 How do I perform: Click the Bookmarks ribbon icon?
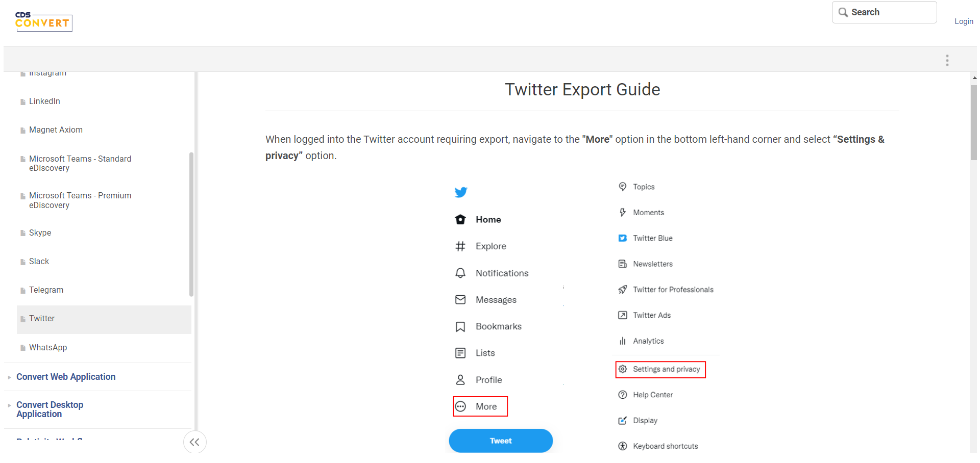(460, 326)
